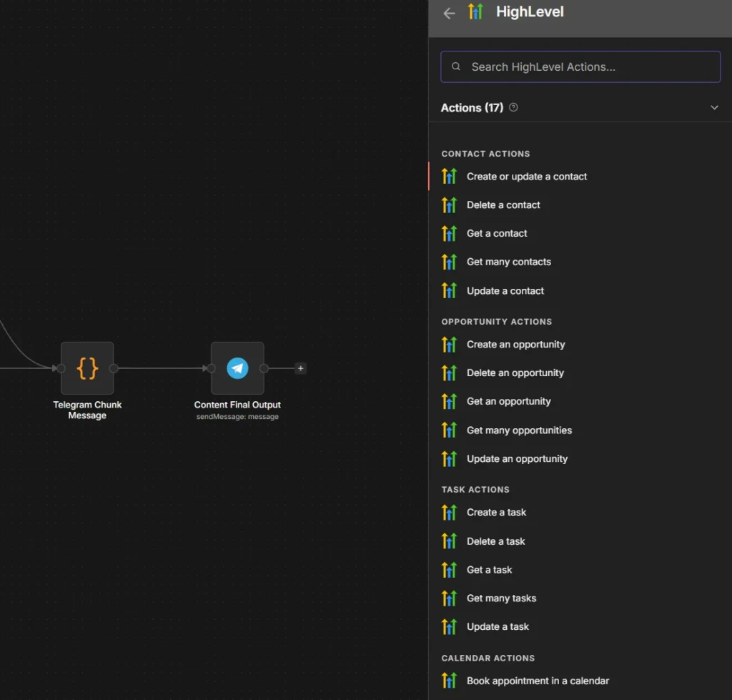This screenshot has width=732, height=700.
Task: Click the 'Telegram Chunk Message' node label
Action: pyautogui.click(x=87, y=410)
